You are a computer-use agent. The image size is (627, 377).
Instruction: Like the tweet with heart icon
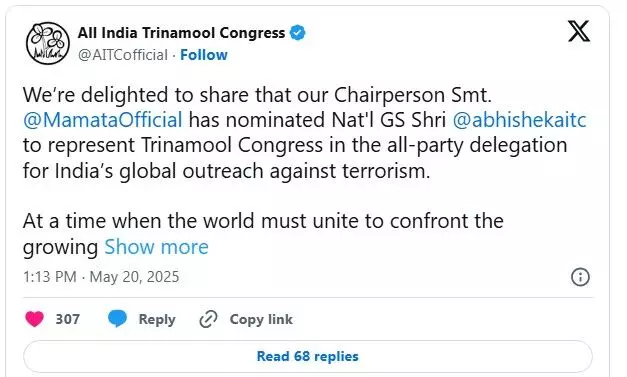click(x=34, y=319)
